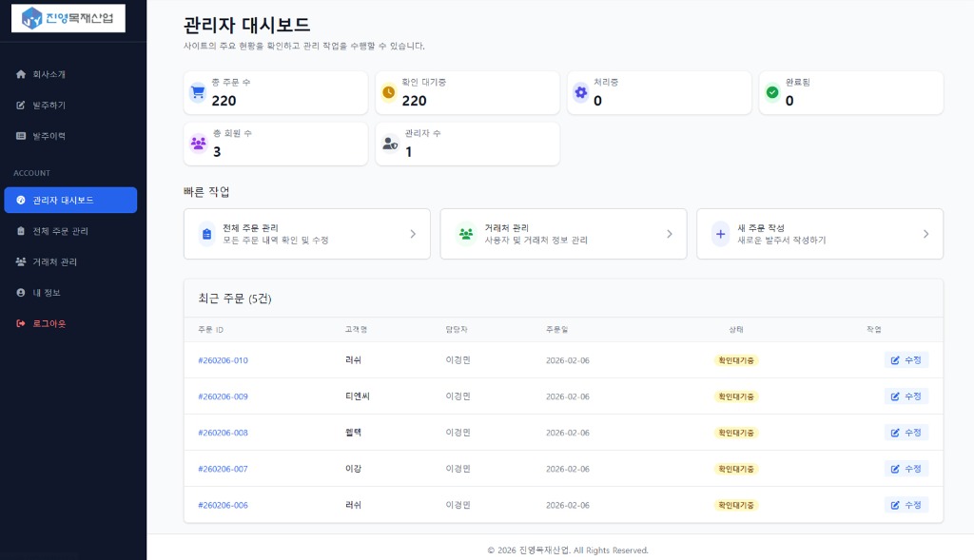Select 내 정보 in the sidebar menu
Viewport: 974px width, 560px height.
tap(41, 292)
